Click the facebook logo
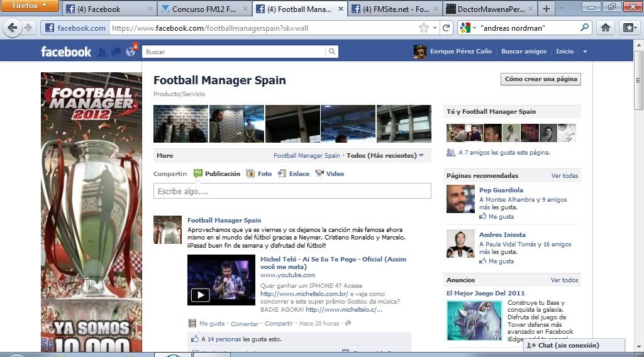The width and height of the screenshot is (644, 357). [66, 52]
